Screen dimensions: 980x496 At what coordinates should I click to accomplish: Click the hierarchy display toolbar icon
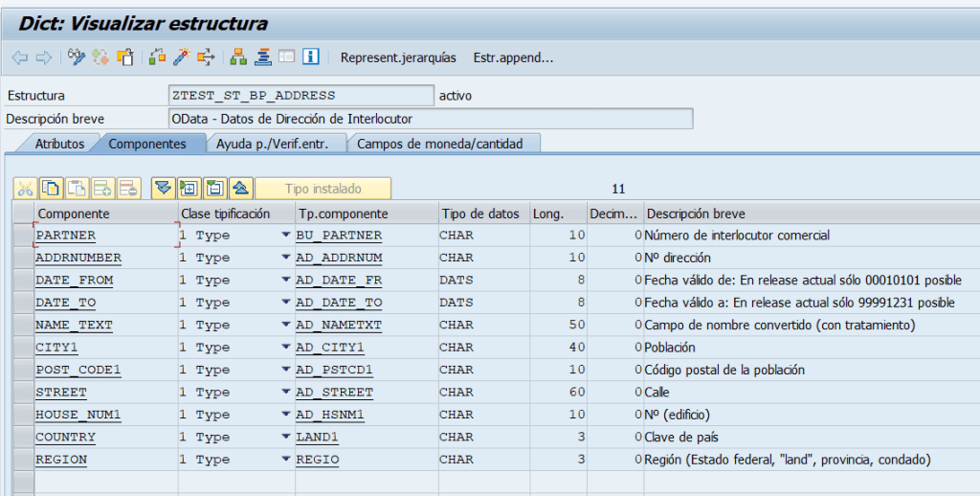tap(237, 57)
